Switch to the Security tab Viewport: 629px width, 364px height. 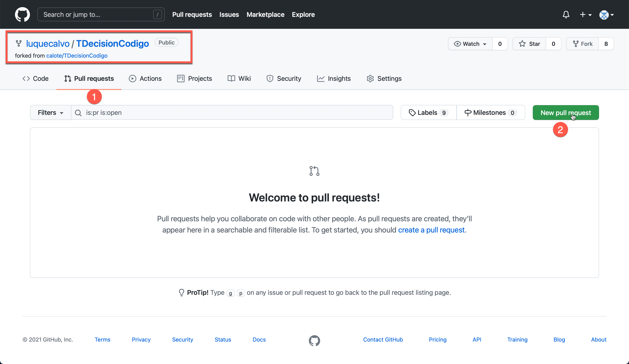tap(284, 79)
